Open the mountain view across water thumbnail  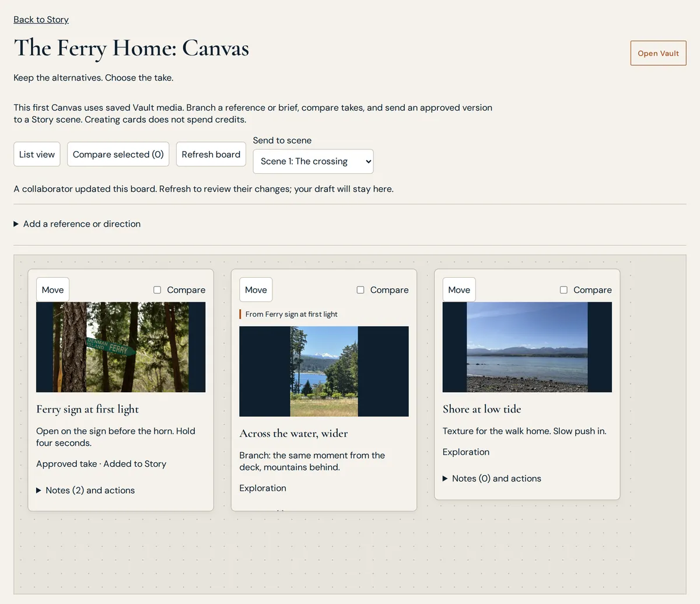tap(324, 371)
